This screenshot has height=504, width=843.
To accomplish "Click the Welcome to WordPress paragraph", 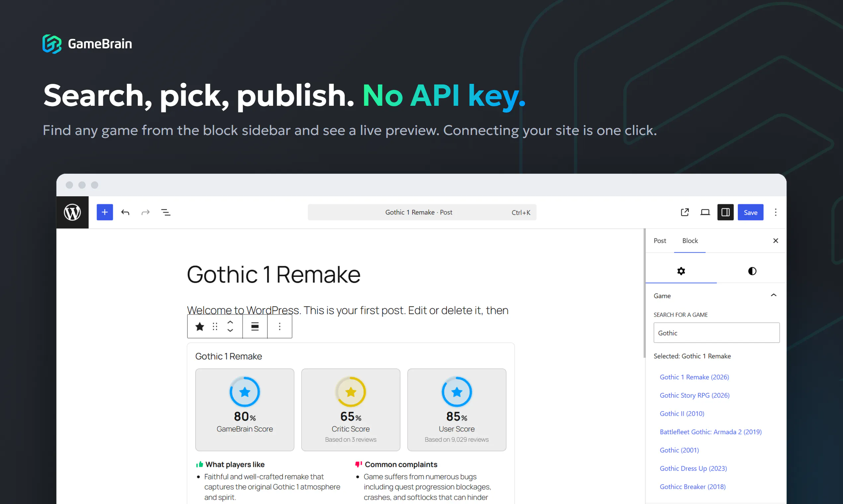I will click(x=348, y=310).
